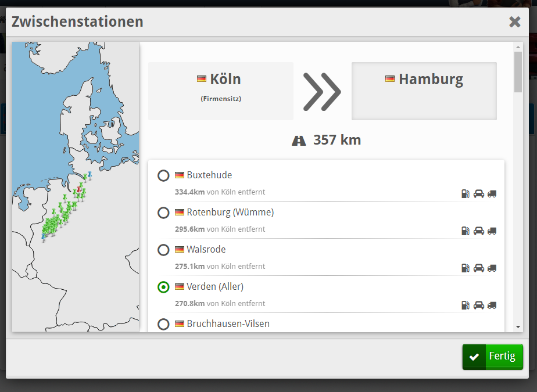Click the Köln (Firmensitz) origin box
537x392 pixels.
pos(221,91)
